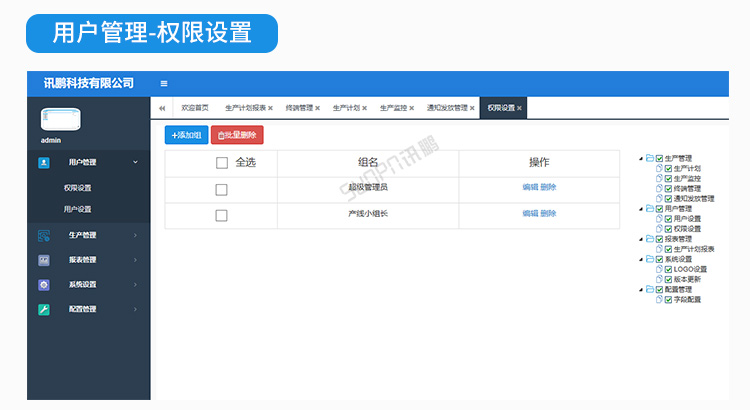Viewport: 750px width, 410px height.
Task: Click 删除 link for 产线小组长
Action: 548,213
